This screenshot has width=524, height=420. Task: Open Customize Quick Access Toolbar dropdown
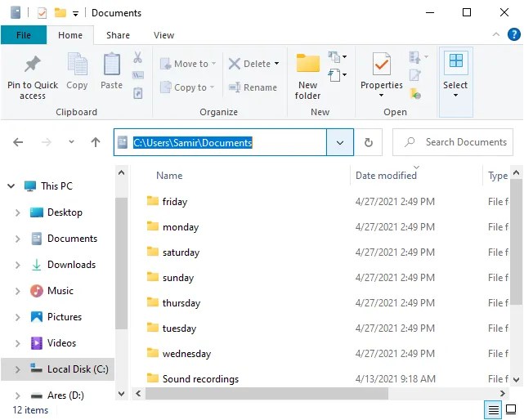click(x=76, y=14)
